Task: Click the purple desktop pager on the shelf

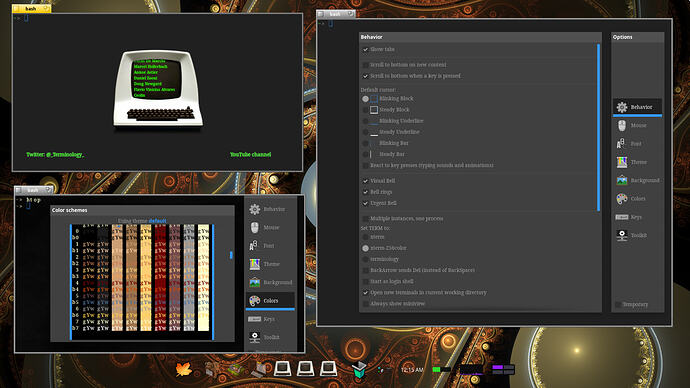Action: coord(503,370)
